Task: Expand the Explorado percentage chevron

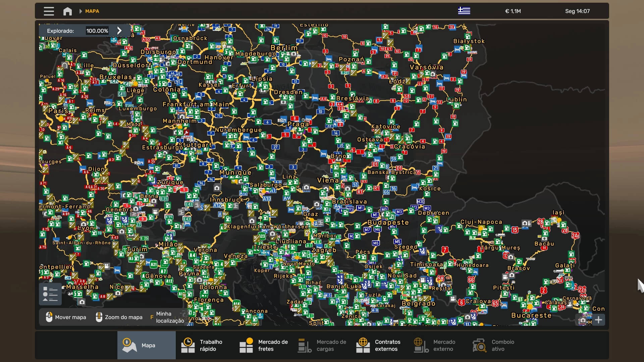Action: click(119, 31)
